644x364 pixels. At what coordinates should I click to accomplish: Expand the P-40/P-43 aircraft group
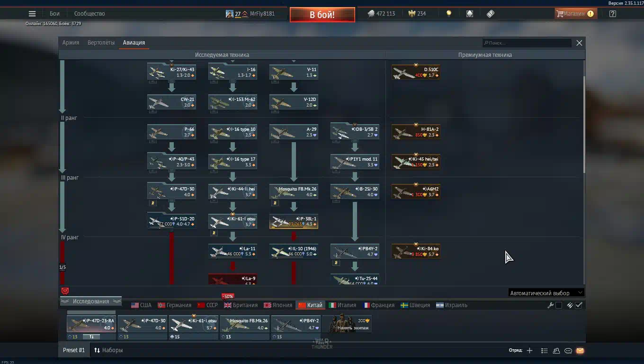(171, 162)
